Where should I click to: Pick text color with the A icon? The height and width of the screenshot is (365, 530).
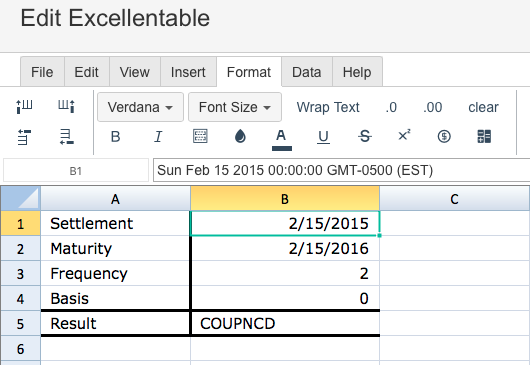click(282, 140)
